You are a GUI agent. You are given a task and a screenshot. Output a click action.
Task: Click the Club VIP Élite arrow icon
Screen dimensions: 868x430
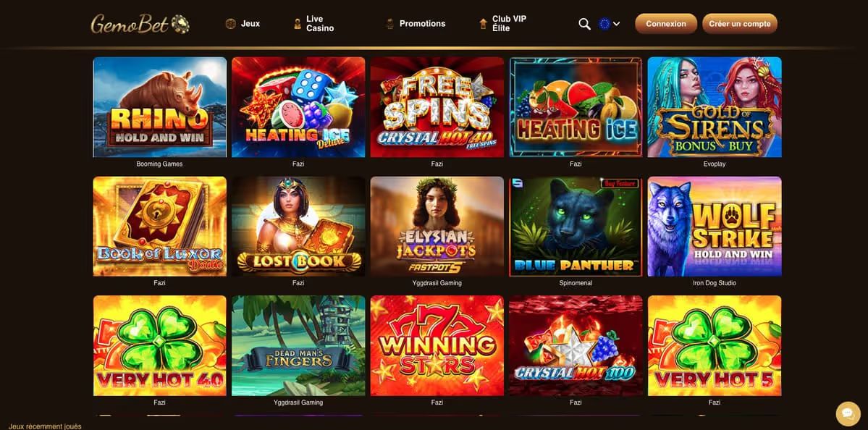483,24
